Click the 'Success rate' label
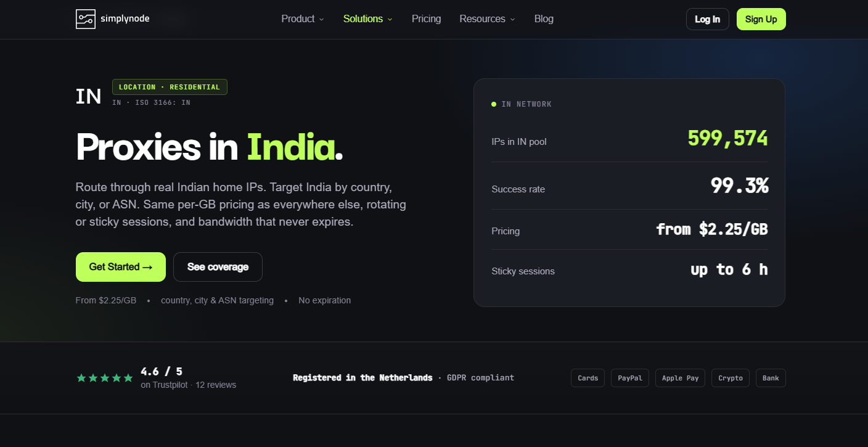 coord(518,189)
